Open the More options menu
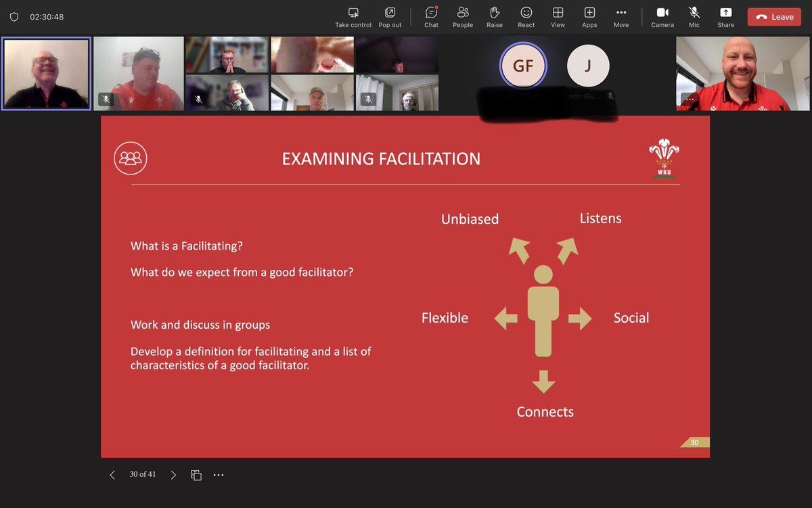Viewport: 812px width, 508px height. click(621, 18)
